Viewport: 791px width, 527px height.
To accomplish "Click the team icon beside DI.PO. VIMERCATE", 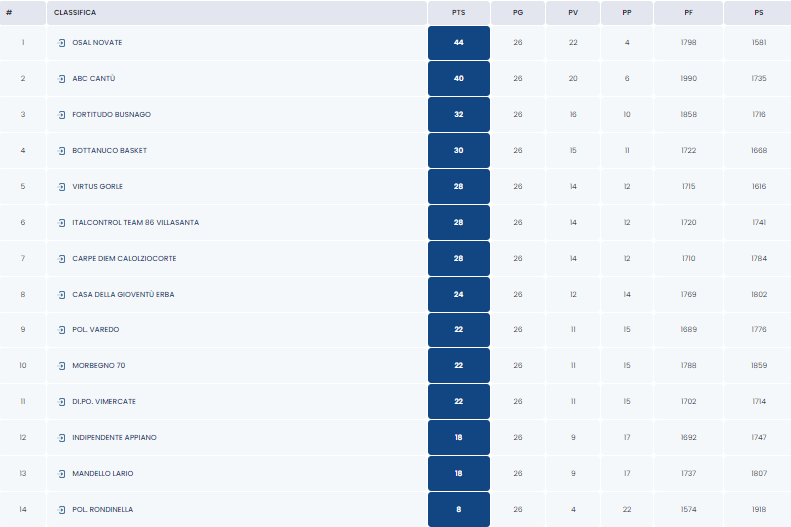I will point(62,402).
